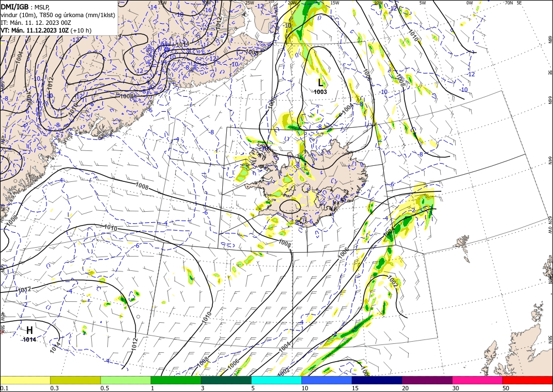This screenshot has height=392, width=553.
Task: Click the '1003' low pressure value
Action: pos(321,92)
